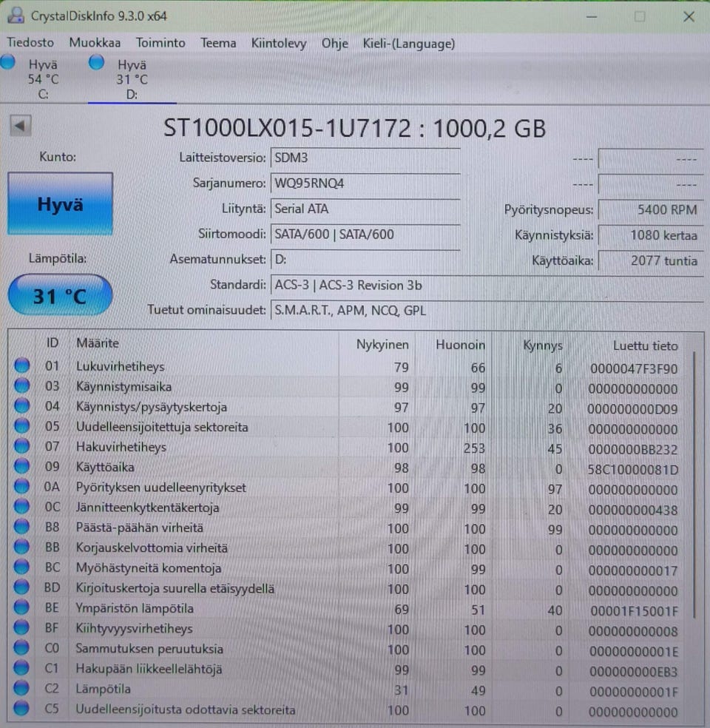Click status orb for Lämpötila C2 row
The height and width of the screenshot is (728, 710).
click(x=21, y=690)
